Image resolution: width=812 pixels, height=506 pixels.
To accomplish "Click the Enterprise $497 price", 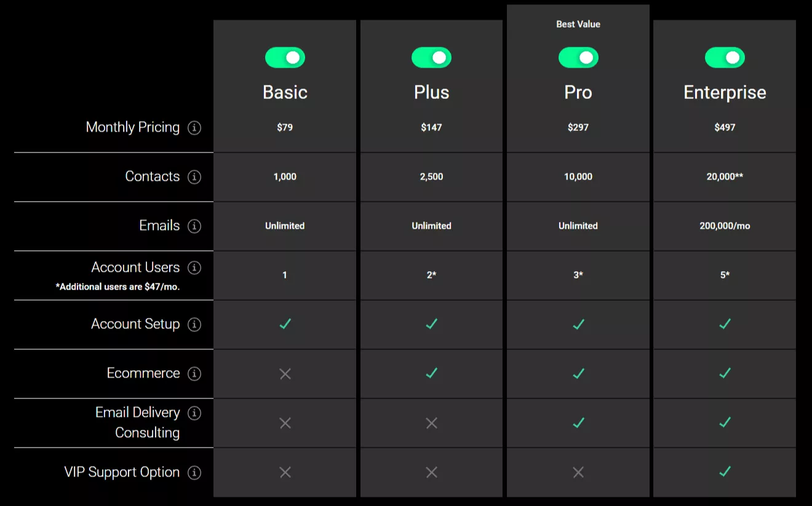I will tap(725, 127).
